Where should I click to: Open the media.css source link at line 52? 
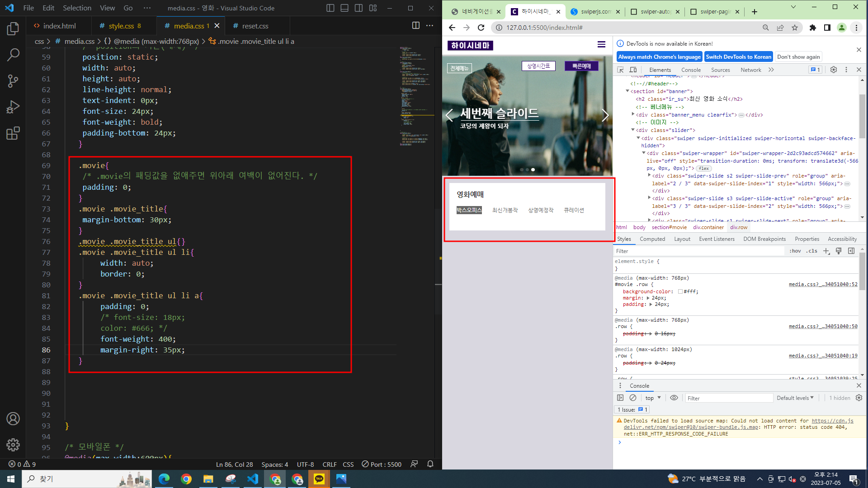click(823, 285)
